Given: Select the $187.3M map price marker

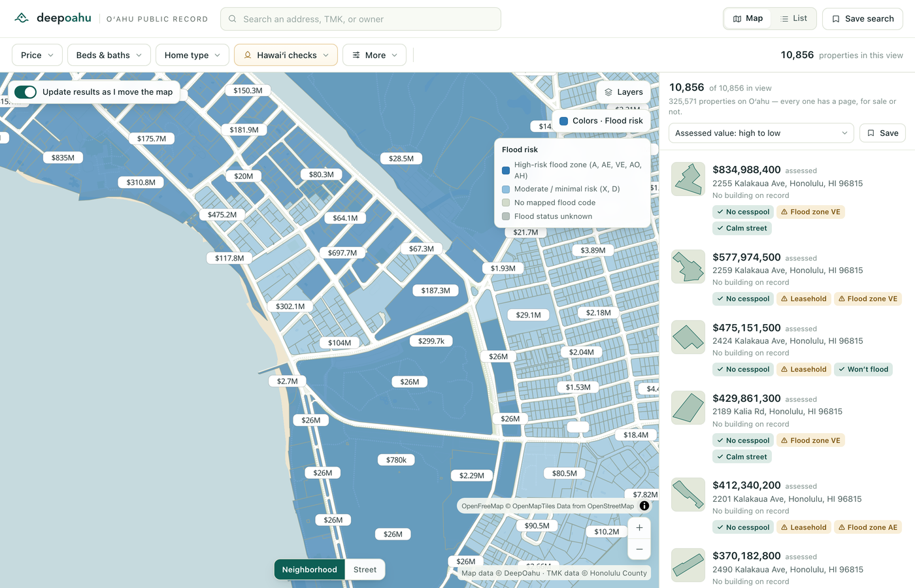Looking at the screenshot, I should click(x=435, y=291).
